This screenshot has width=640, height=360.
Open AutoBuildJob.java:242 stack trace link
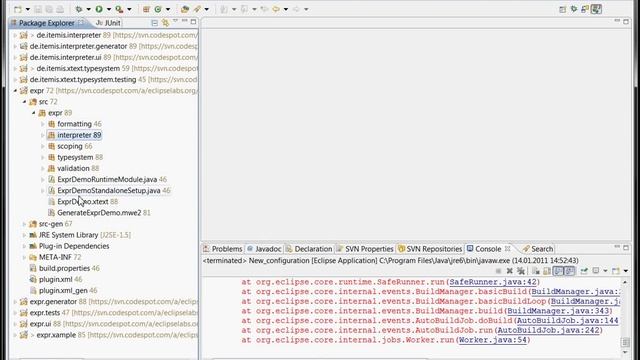548,330
